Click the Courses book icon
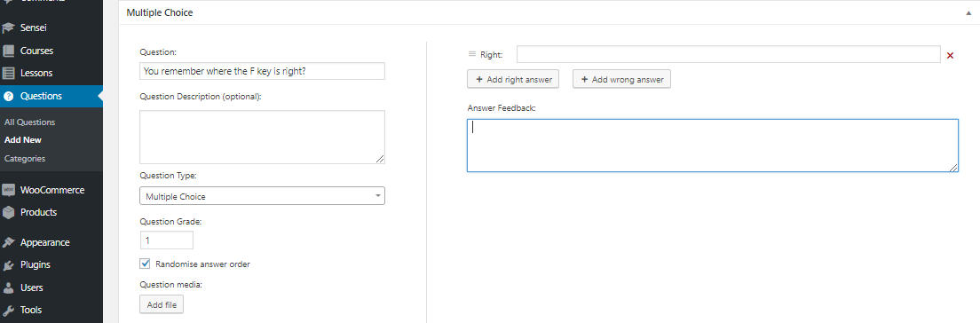 (9, 51)
